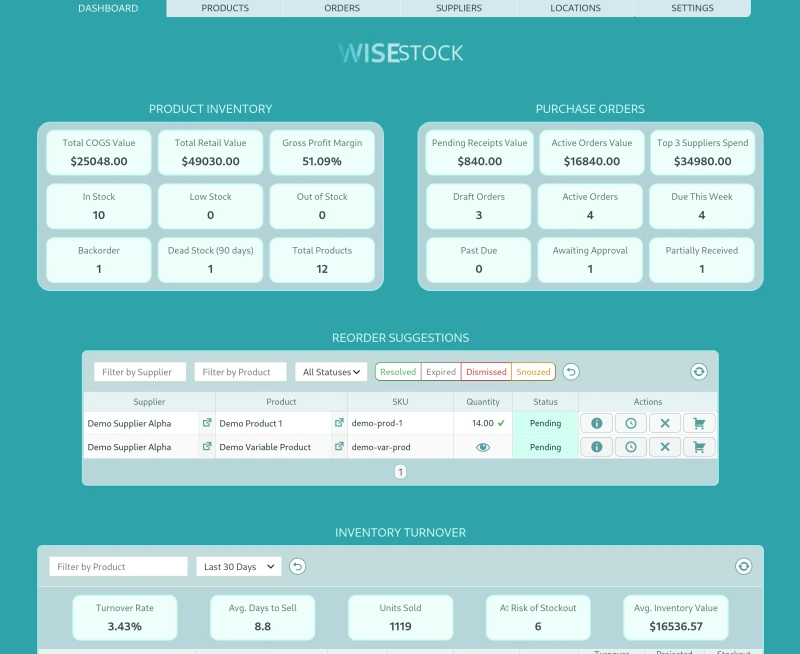Click the reorder Filter by Product field
The height and width of the screenshot is (654, 800).
click(240, 372)
